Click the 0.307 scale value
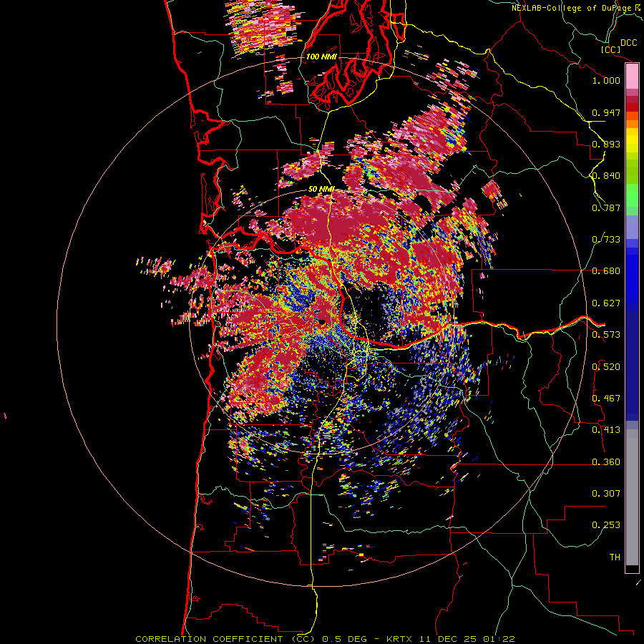This screenshot has height=644, width=644. 606,494
